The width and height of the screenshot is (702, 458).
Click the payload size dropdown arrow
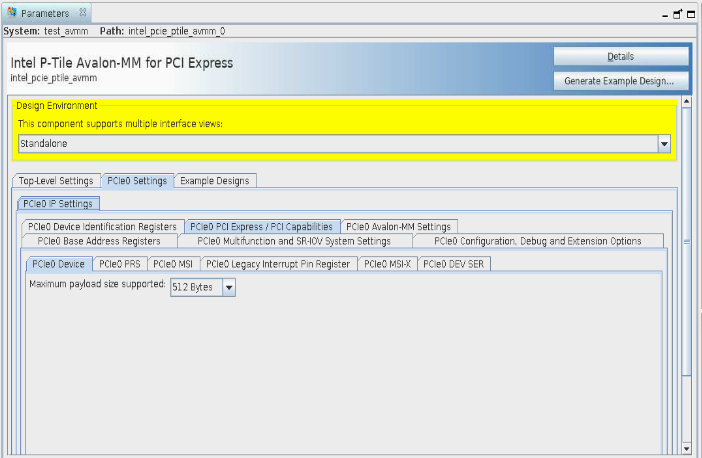point(229,287)
